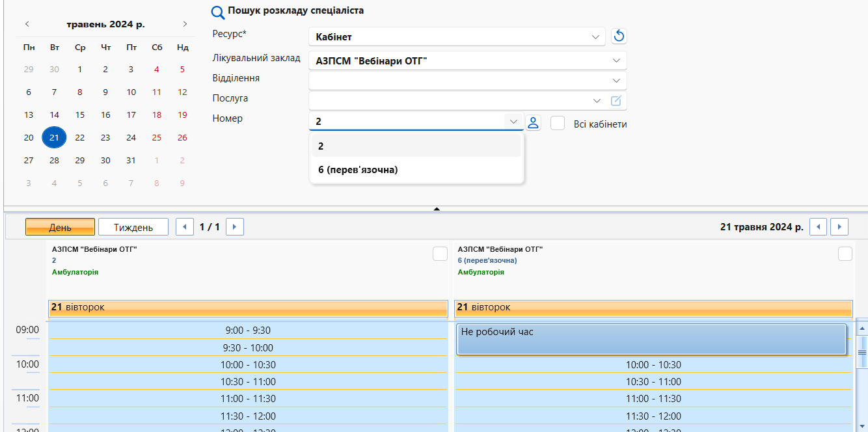Switch to День view
The height and width of the screenshot is (432, 868).
coord(61,227)
